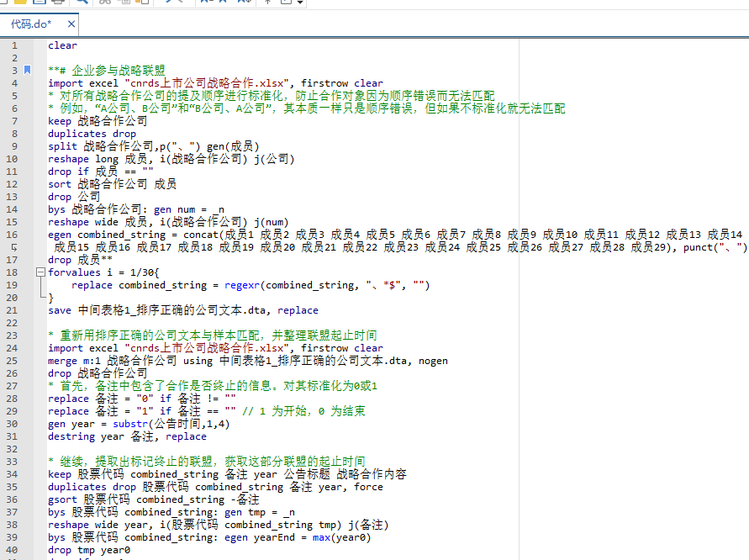This screenshot has height=560, width=749.
Task: Click 'keep 战略合作公司' on line 7
Action: (98, 121)
